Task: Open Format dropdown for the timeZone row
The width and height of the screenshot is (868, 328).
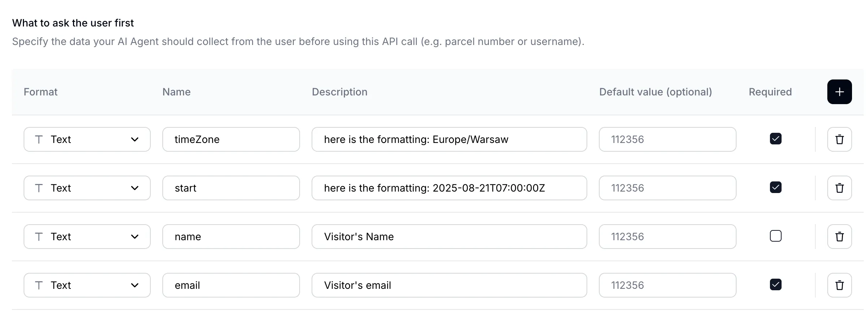Action: point(87,139)
